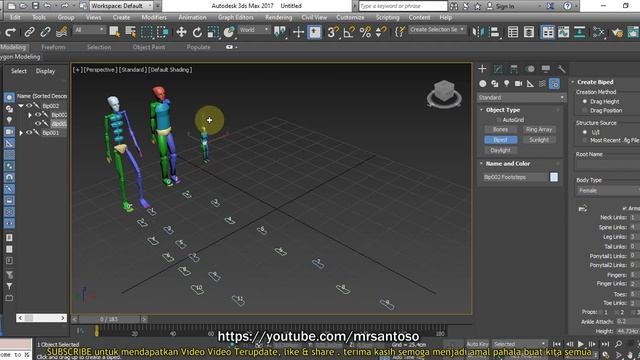Image resolution: width=640 pixels, height=360 pixels.
Task: Click Rectangular Selection Region icon
Action: (x=147, y=32)
